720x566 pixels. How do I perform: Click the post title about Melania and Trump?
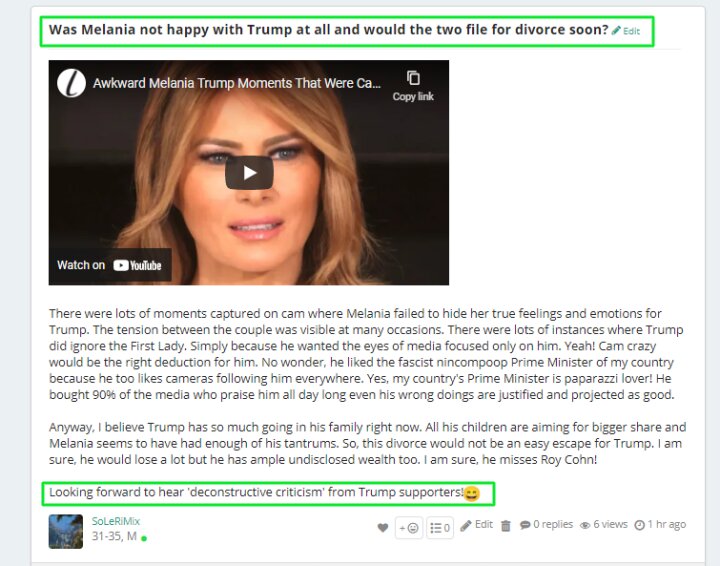pyautogui.click(x=328, y=30)
